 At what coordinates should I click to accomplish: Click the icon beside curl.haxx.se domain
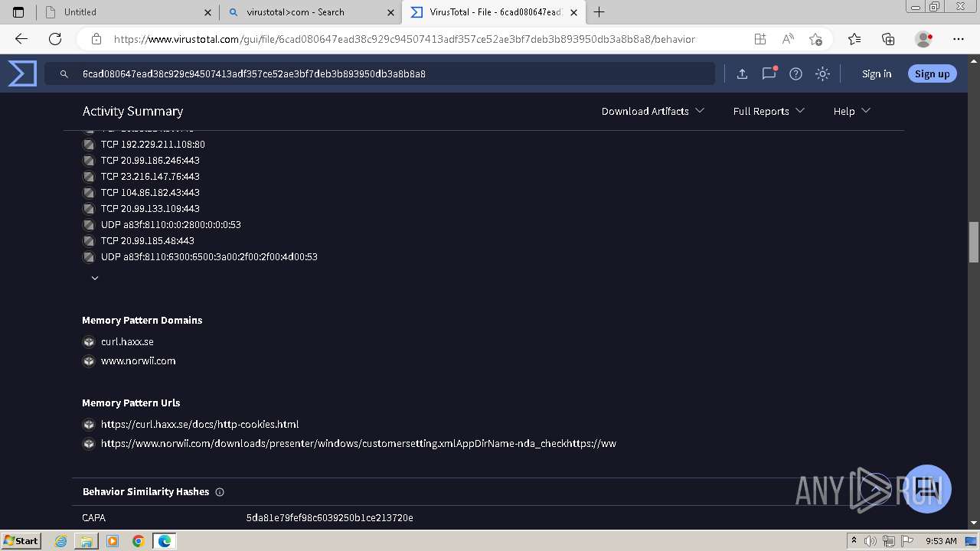(89, 341)
